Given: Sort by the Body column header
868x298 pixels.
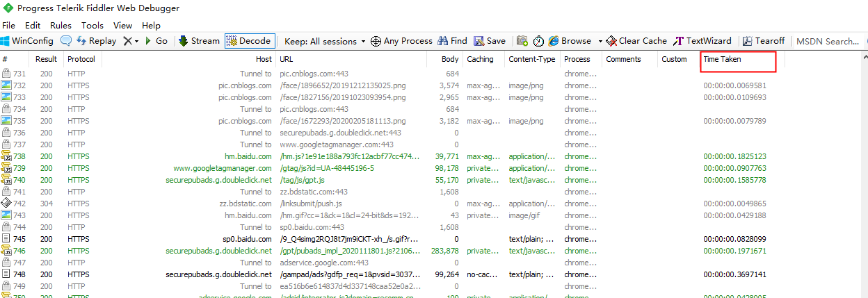Looking at the screenshot, I should tap(445, 59).
